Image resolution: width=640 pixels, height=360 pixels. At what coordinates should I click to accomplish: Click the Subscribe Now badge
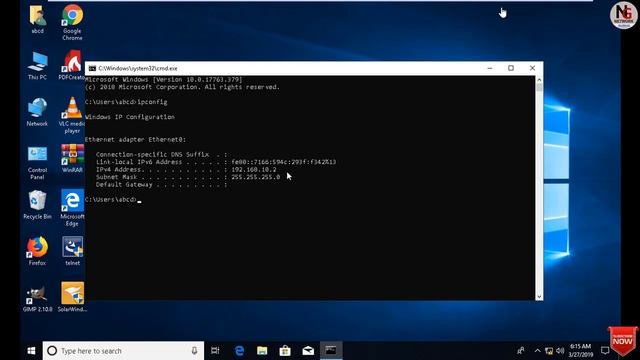[x=622, y=341]
